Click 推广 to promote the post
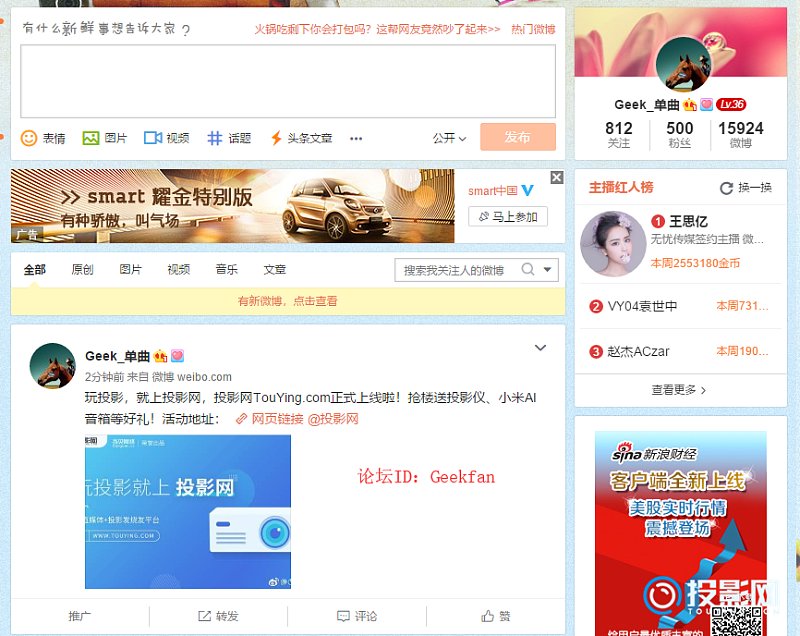Viewport: 800px width, 636px height. point(80,616)
